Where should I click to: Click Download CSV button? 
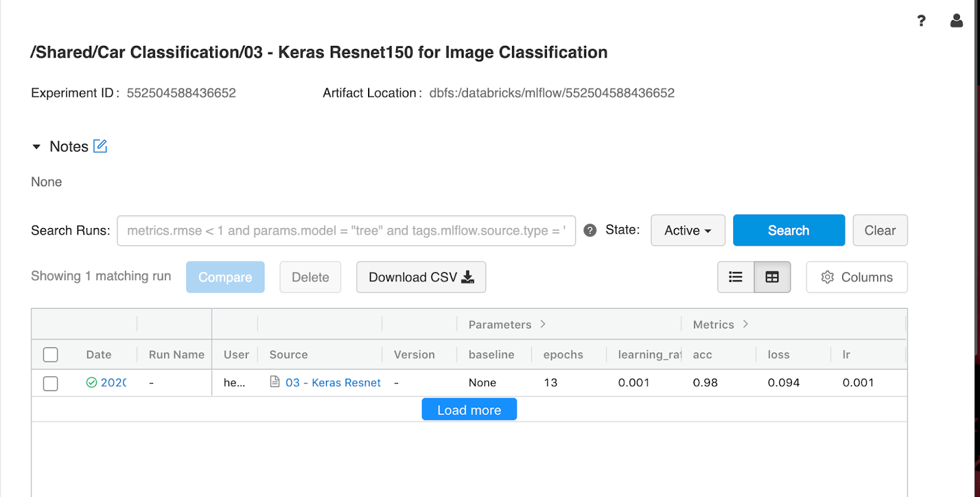coord(421,277)
